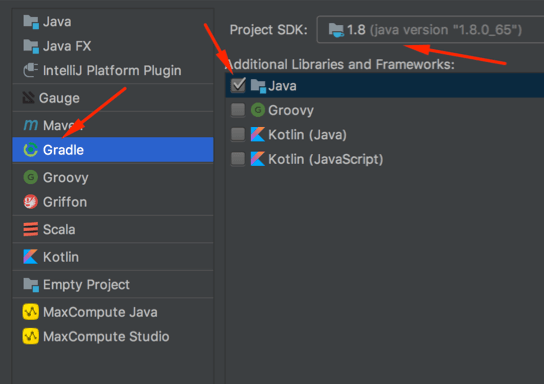This screenshot has height=384, width=544.
Task: Tick the Kotlin (JavaScript) checkbox
Action: pos(238,159)
